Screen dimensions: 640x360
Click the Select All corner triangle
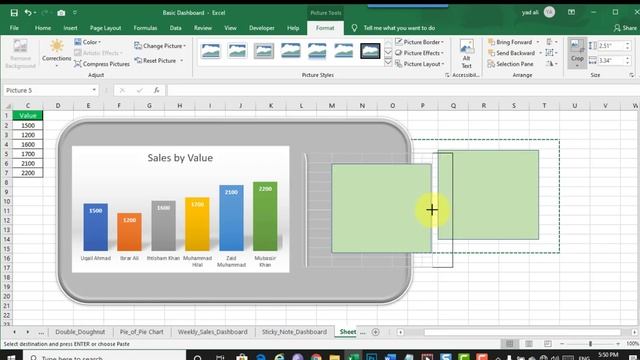(8, 106)
